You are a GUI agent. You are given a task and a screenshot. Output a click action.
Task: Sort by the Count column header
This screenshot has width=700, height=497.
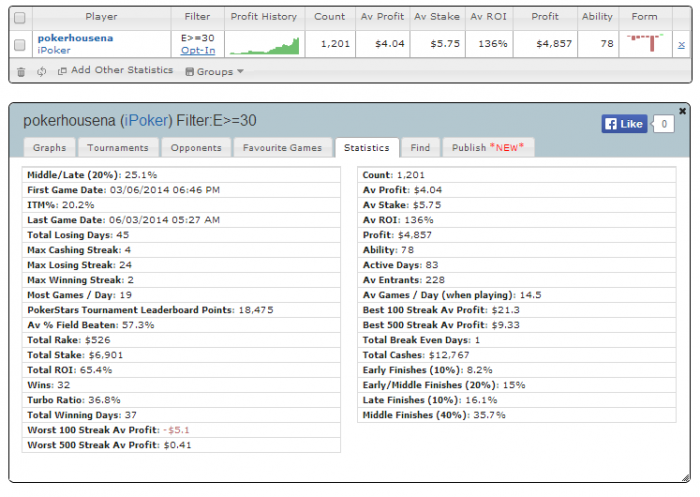329,17
